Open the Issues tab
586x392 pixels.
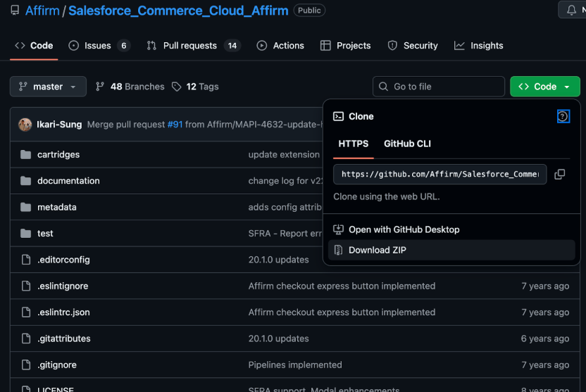(99, 46)
